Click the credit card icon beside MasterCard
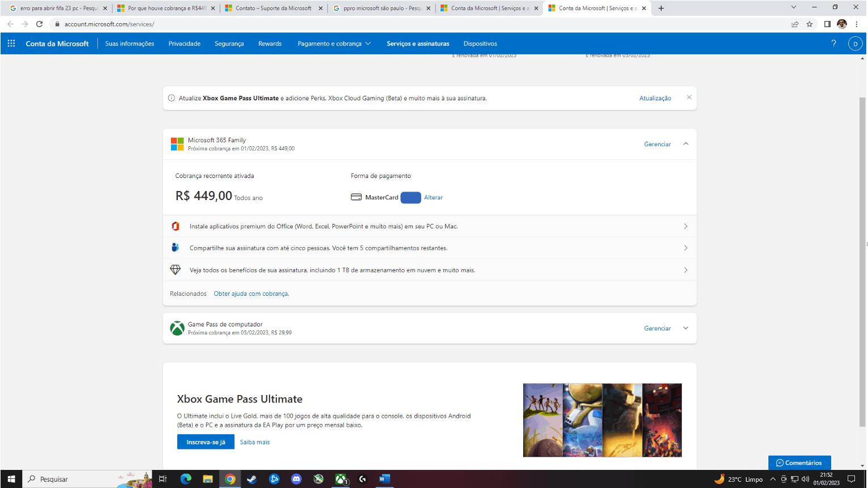The width and height of the screenshot is (868, 488). 356,197
